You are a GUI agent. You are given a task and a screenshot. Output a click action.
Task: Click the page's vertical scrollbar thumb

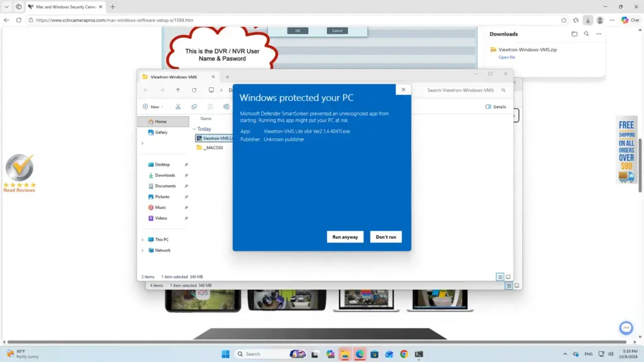(640, 165)
